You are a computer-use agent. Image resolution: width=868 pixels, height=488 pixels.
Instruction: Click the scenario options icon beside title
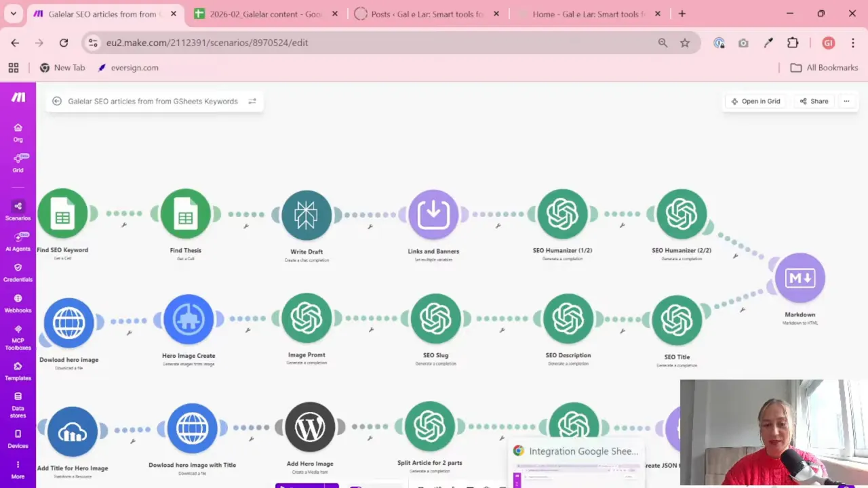pyautogui.click(x=252, y=101)
